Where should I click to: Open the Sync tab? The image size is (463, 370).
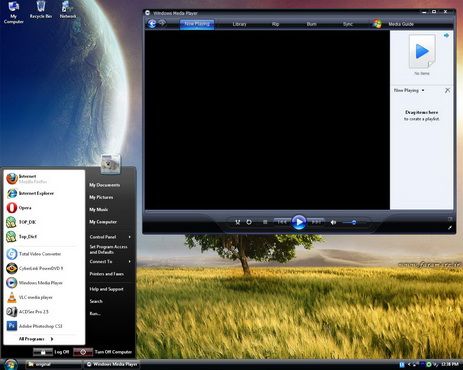(348, 24)
